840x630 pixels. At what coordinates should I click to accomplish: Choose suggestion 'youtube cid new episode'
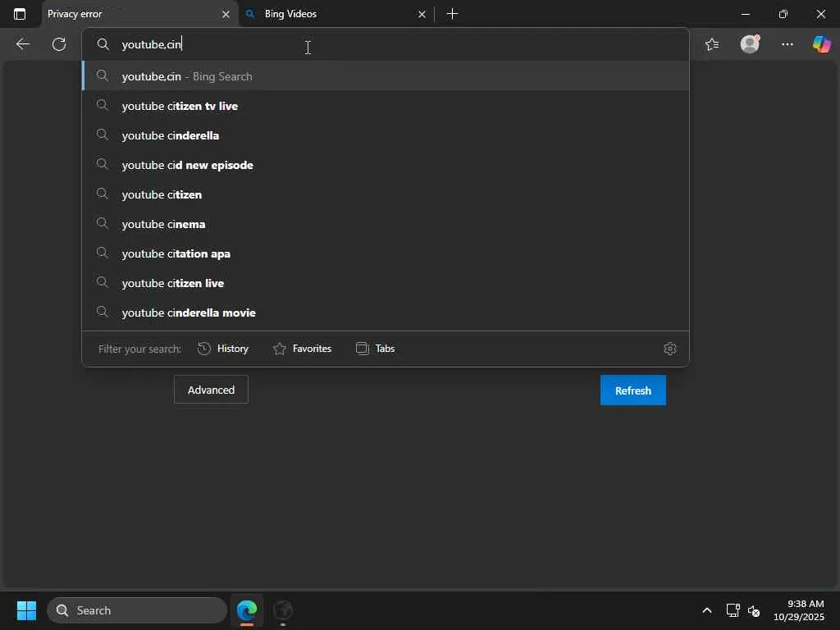pos(386,165)
